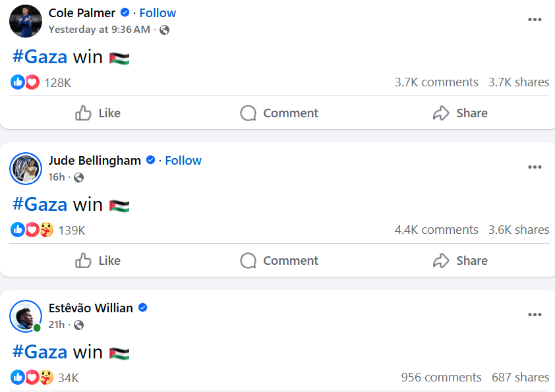Image resolution: width=555 pixels, height=392 pixels.
Task: Like Jude Bellingham's post
Action: pos(98,261)
